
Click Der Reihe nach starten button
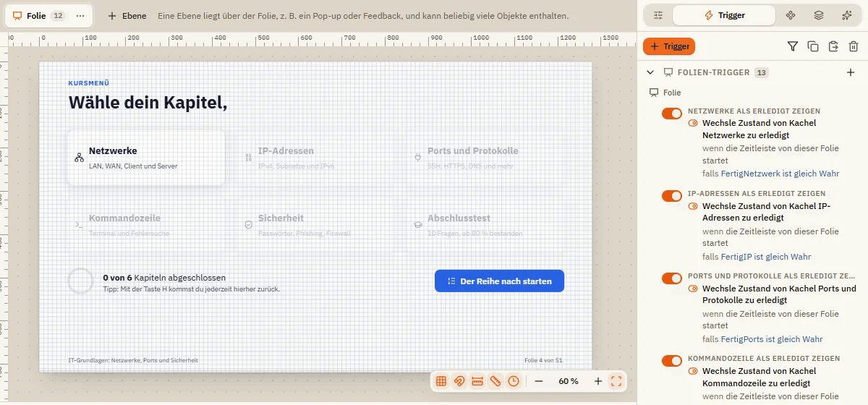499,281
